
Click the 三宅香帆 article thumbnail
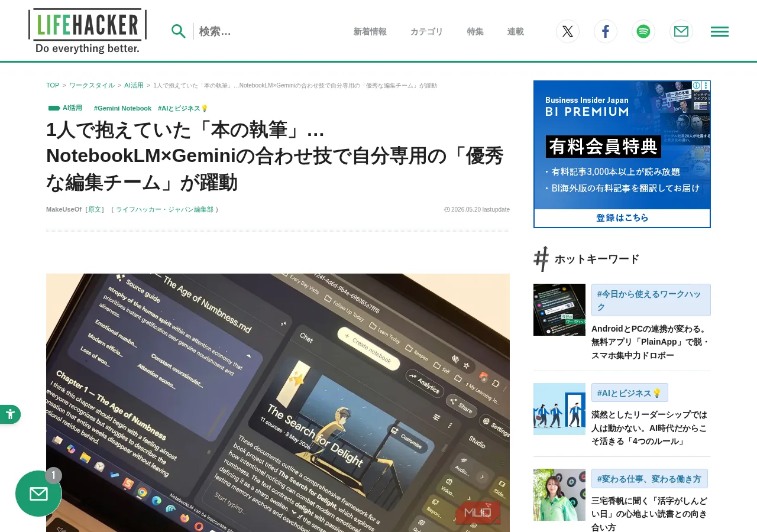[x=559, y=495]
